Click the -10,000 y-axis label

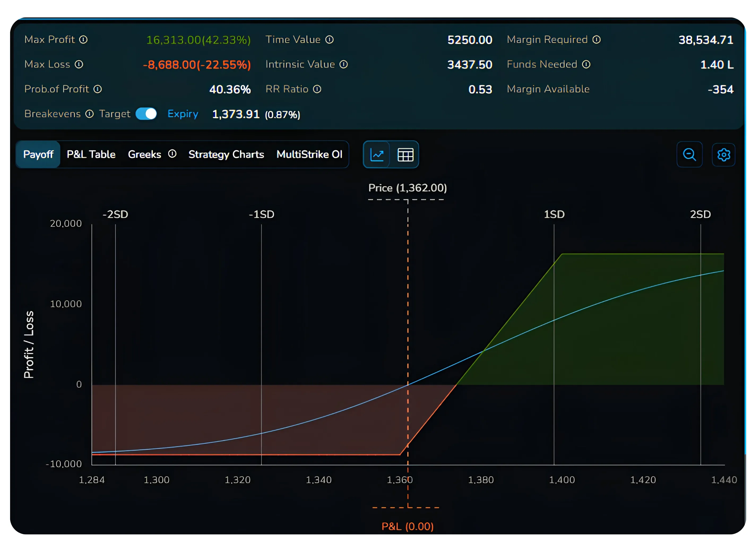pos(64,464)
